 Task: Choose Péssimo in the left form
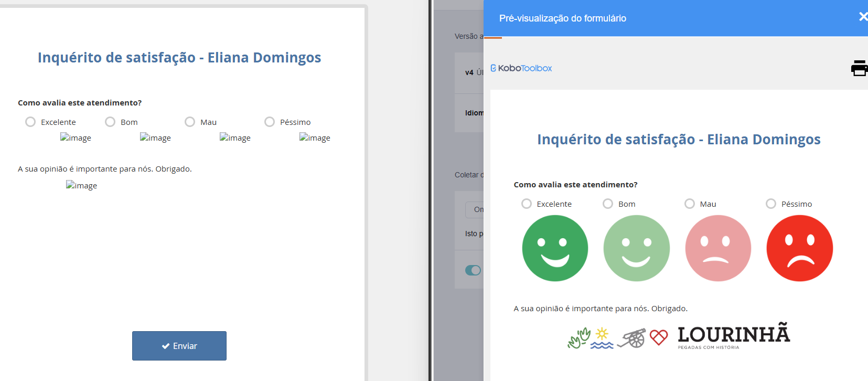(x=270, y=122)
